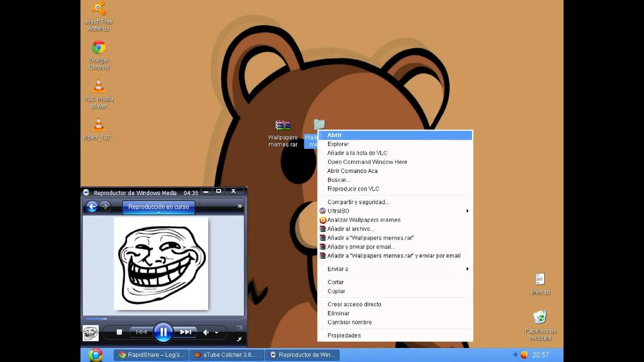Open the volume dropdown arrow in Media Player

(x=216, y=332)
